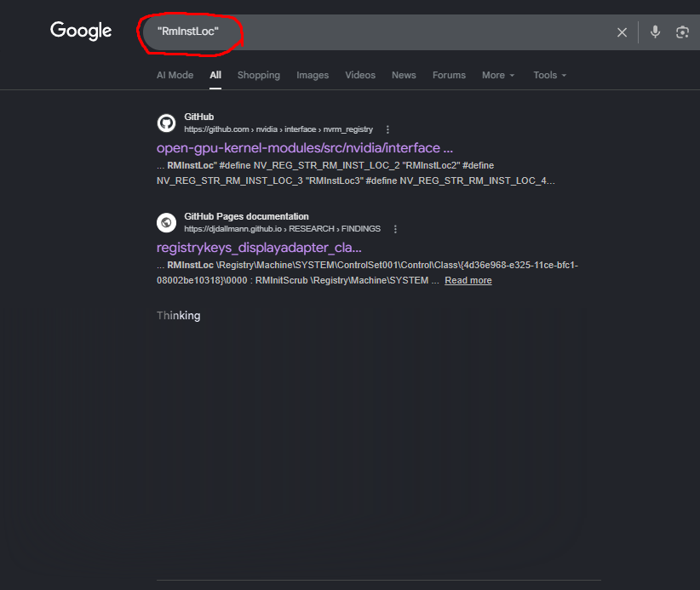This screenshot has width=700, height=590.
Task: Open registrykeys_displayadapter_cla... result link
Action: 259,248
